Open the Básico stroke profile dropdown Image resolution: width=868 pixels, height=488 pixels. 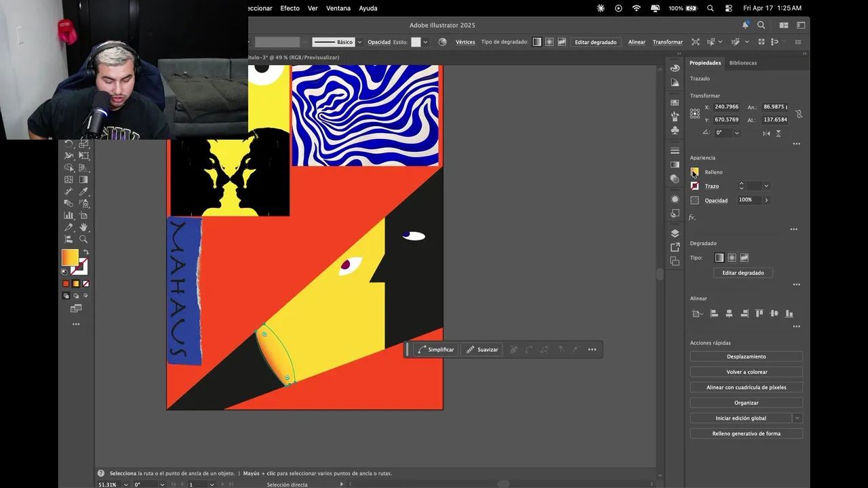[x=359, y=42]
